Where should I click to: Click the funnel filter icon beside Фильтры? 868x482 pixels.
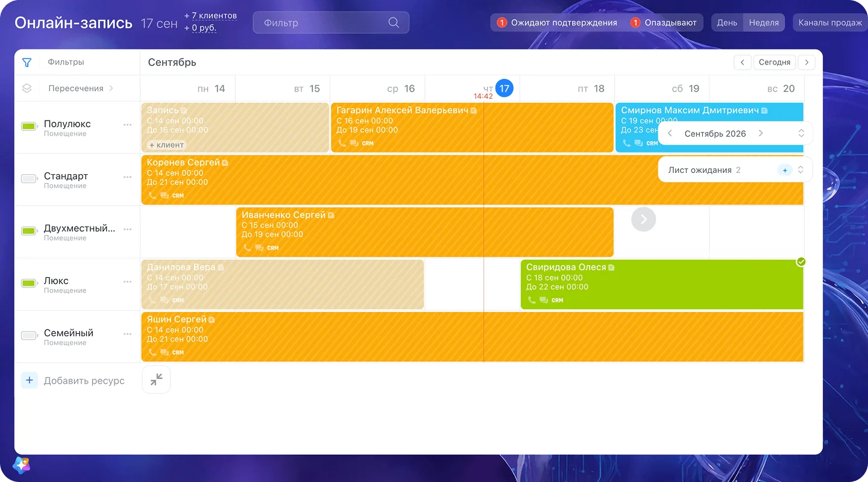(x=27, y=62)
